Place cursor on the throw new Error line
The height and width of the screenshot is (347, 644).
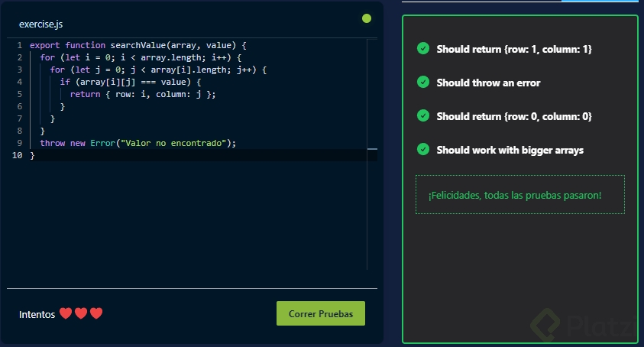coord(138,143)
